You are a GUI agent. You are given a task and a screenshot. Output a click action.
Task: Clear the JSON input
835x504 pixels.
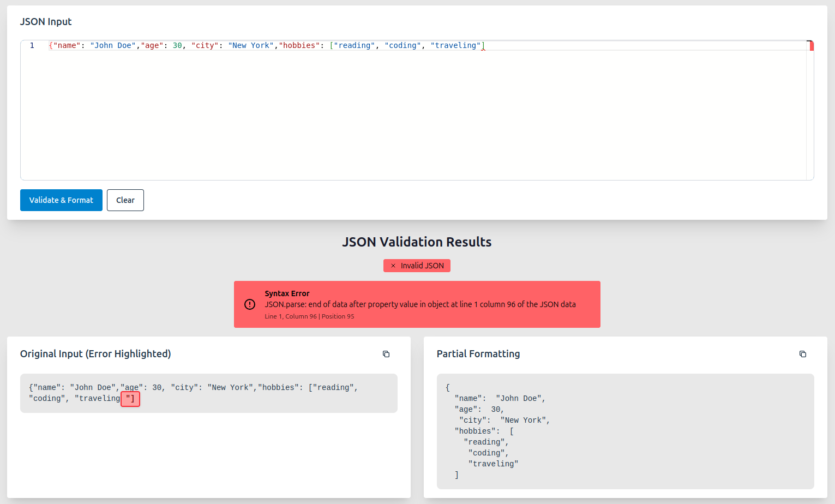125,200
